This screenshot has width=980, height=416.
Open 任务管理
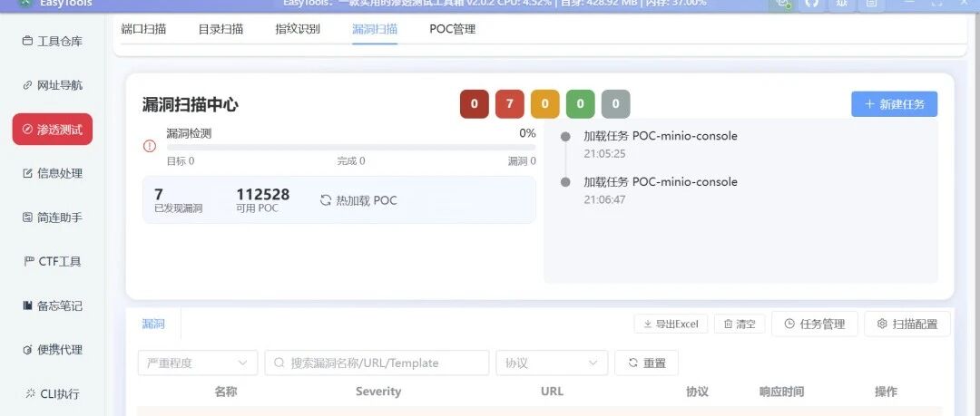pyautogui.click(x=814, y=324)
